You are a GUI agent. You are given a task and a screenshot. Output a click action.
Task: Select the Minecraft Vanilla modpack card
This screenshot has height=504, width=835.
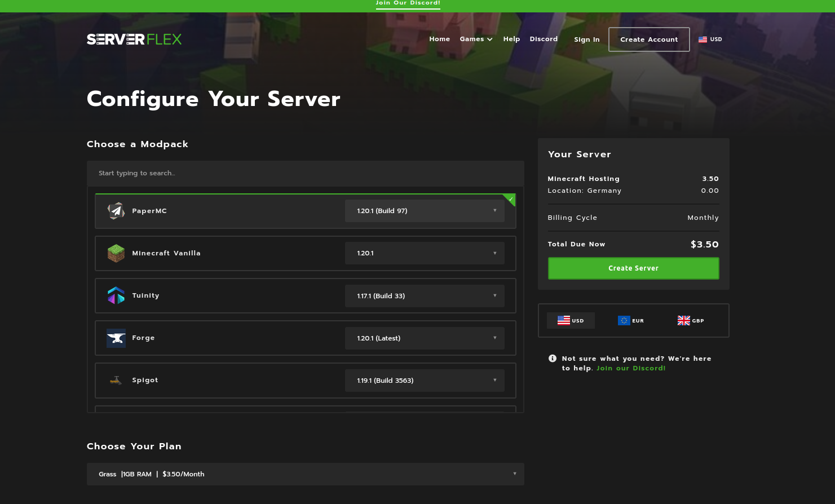(x=306, y=253)
